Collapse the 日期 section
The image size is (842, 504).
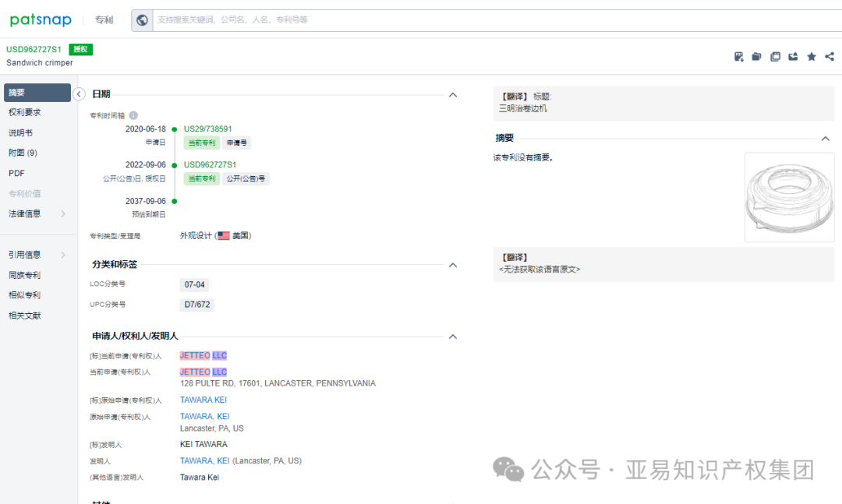[x=453, y=95]
